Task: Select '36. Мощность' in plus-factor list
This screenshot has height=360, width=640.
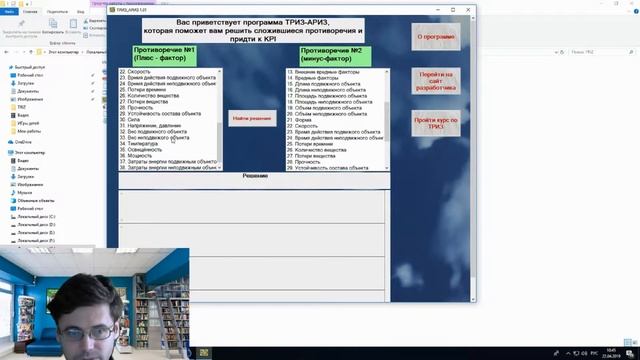Action: 136,156
